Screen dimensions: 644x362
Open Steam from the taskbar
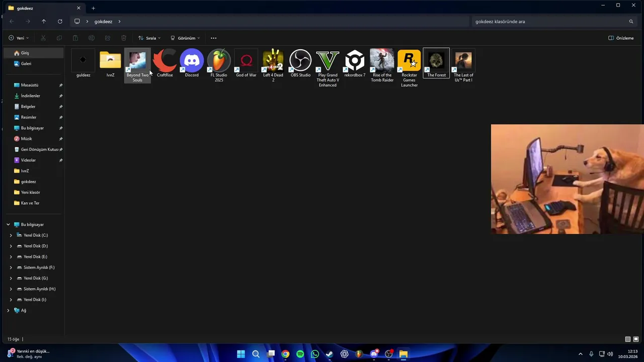pyautogui.click(x=330, y=354)
